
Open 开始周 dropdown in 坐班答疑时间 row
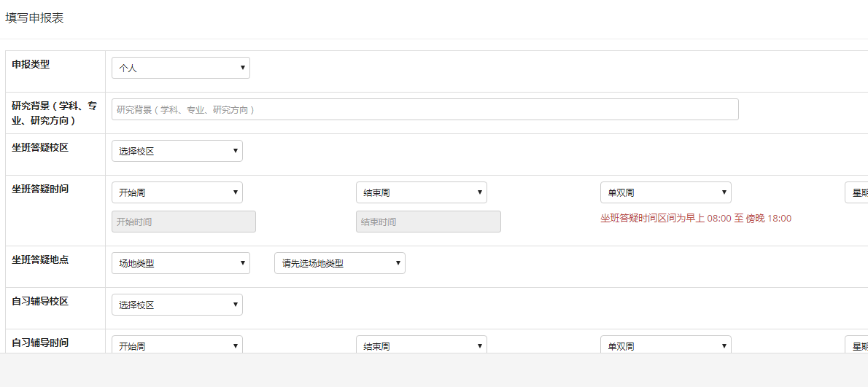177,192
